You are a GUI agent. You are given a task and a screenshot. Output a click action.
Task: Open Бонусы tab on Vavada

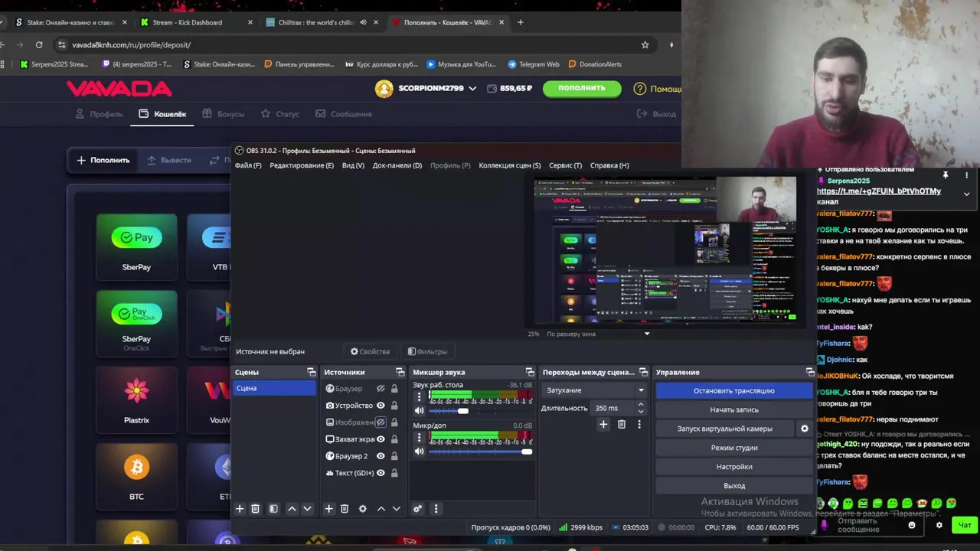224,114
